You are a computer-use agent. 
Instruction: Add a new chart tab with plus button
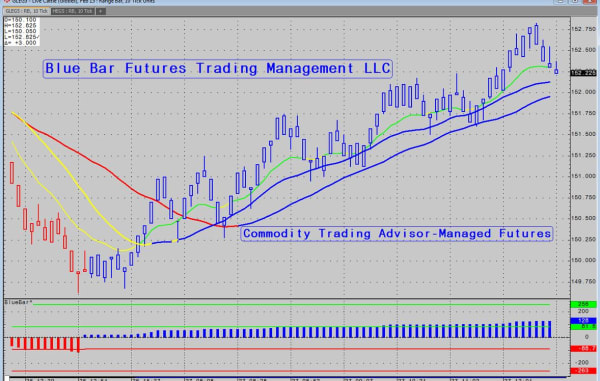click(100, 11)
